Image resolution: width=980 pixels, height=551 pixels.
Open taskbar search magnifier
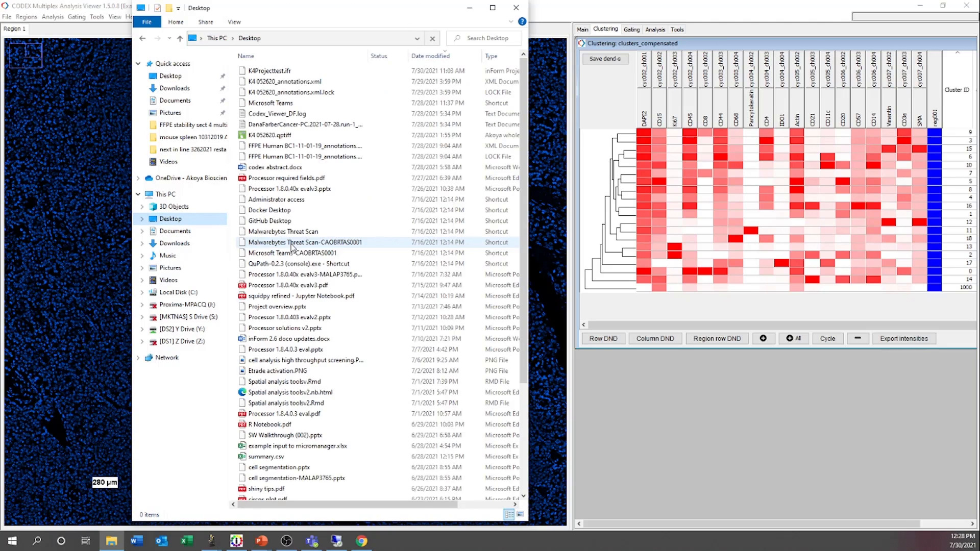pyautogui.click(x=37, y=541)
